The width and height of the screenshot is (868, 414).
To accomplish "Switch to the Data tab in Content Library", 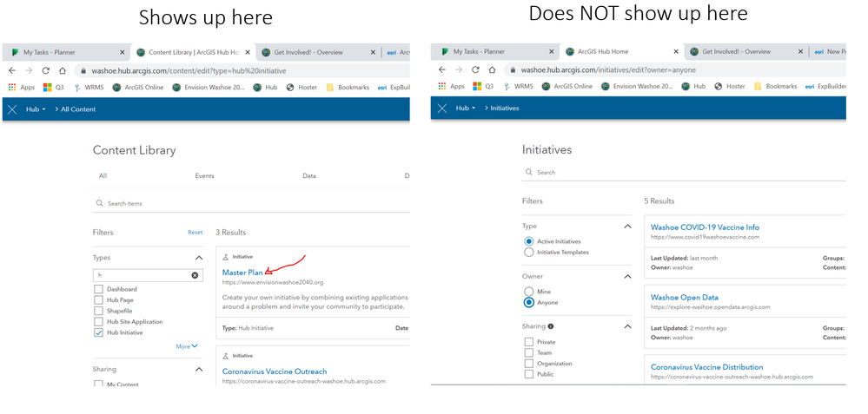I will pos(309,176).
